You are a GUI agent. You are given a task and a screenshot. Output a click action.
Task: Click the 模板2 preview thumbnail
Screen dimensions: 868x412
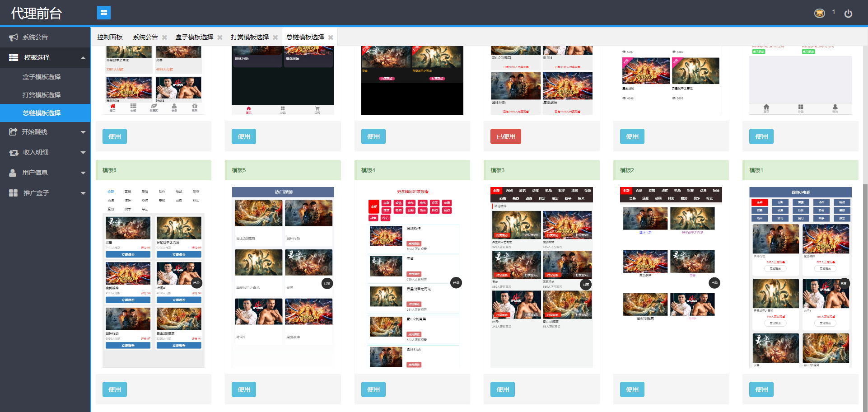tap(671, 277)
